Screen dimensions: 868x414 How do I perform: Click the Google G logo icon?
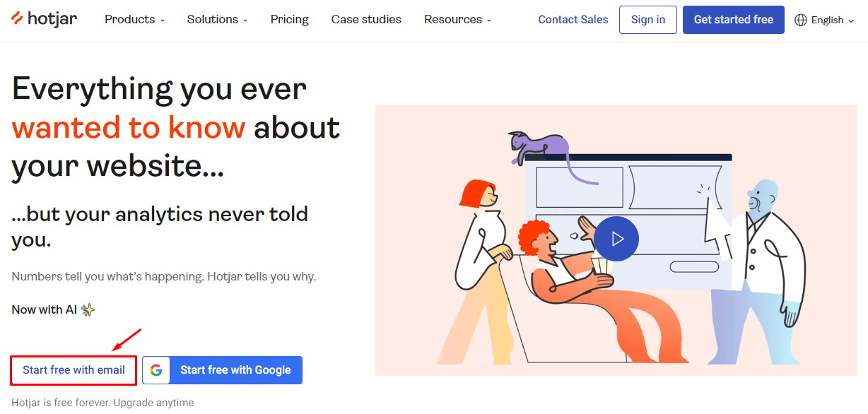(156, 370)
